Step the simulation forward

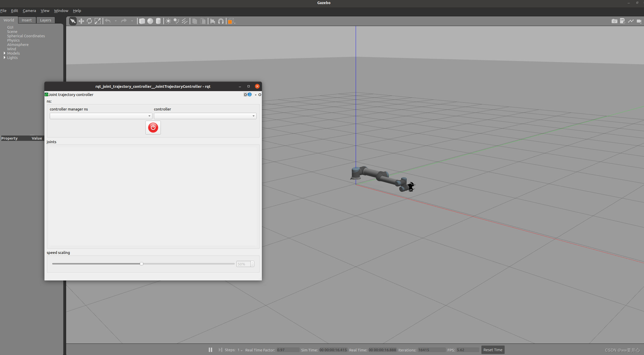(220, 350)
